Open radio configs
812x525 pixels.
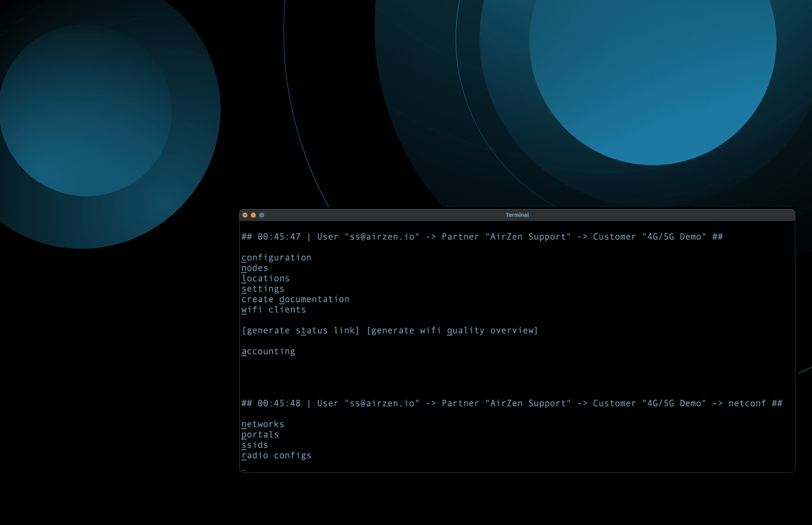click(276, 455)
